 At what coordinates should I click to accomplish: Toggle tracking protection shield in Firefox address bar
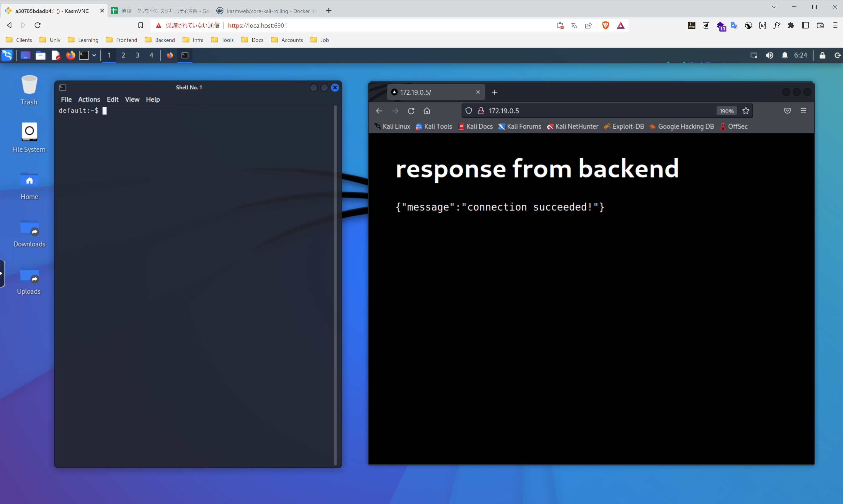(x=469, y=110)
